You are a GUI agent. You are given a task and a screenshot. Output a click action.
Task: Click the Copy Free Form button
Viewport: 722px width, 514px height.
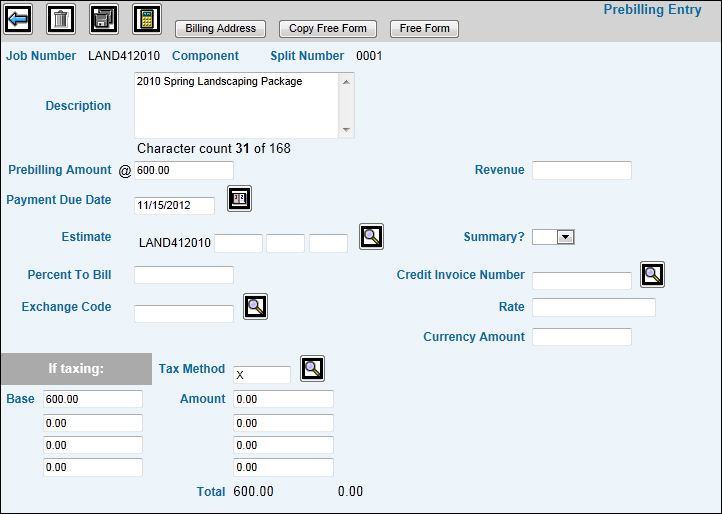pos(328,29)
